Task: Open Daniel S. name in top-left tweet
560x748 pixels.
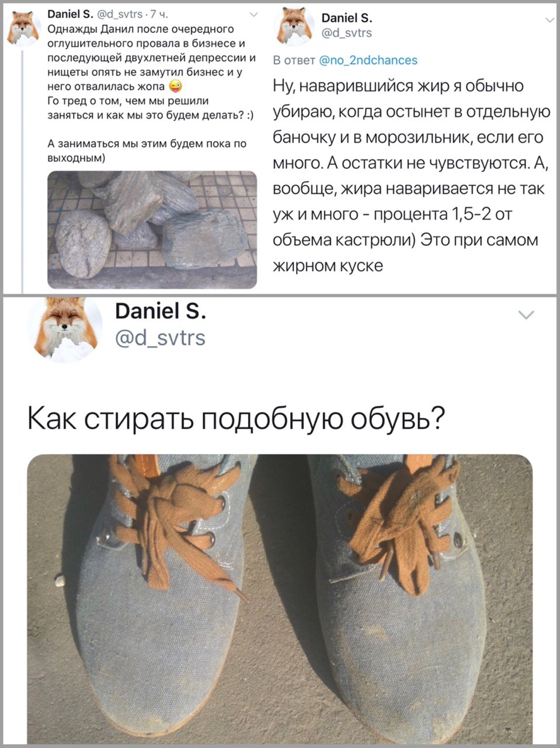Action: (x=67, y=15)
